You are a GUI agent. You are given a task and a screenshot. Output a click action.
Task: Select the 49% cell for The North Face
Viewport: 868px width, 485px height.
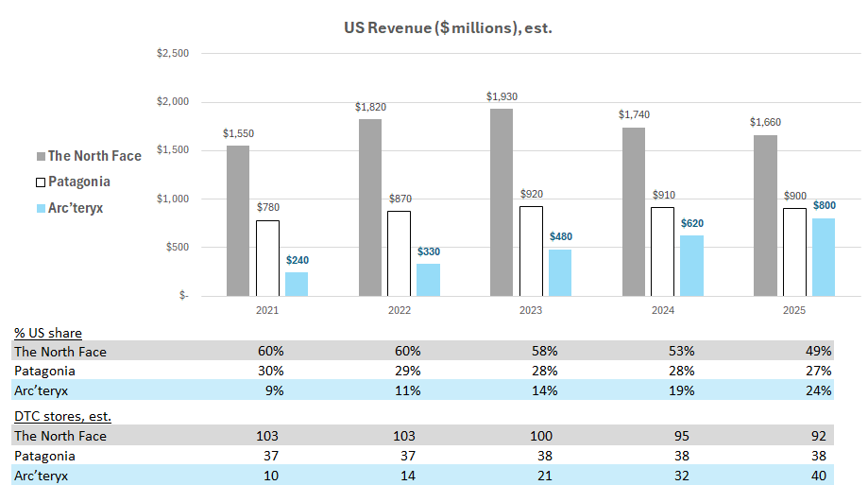click(x=819, y=351)
